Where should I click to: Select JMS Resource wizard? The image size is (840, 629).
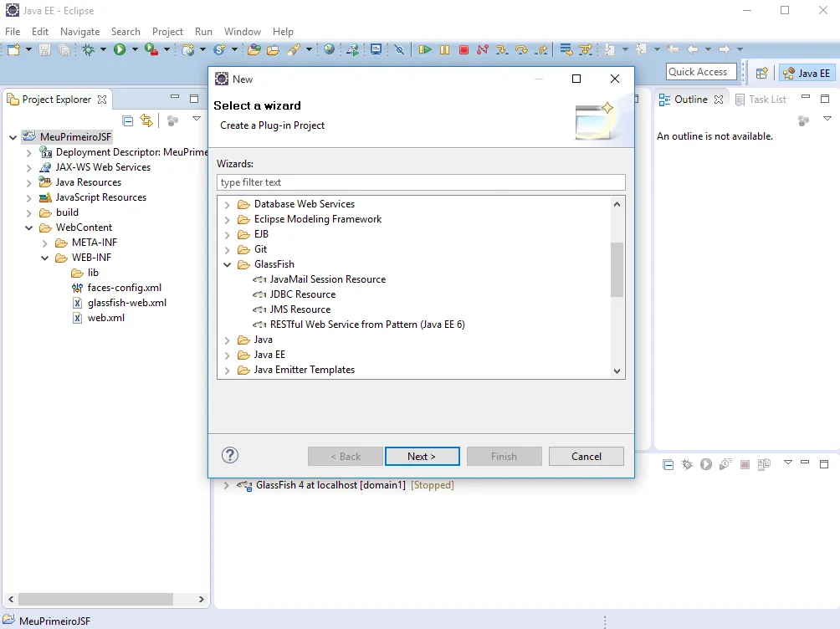(300, 309)
